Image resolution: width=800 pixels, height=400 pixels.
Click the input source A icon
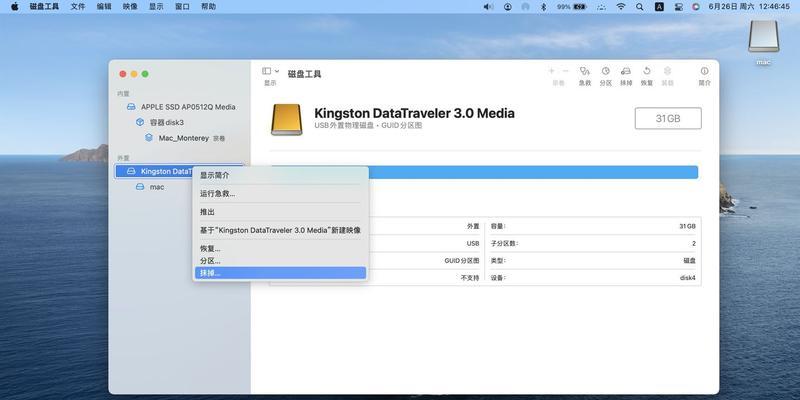coord(659,7)
